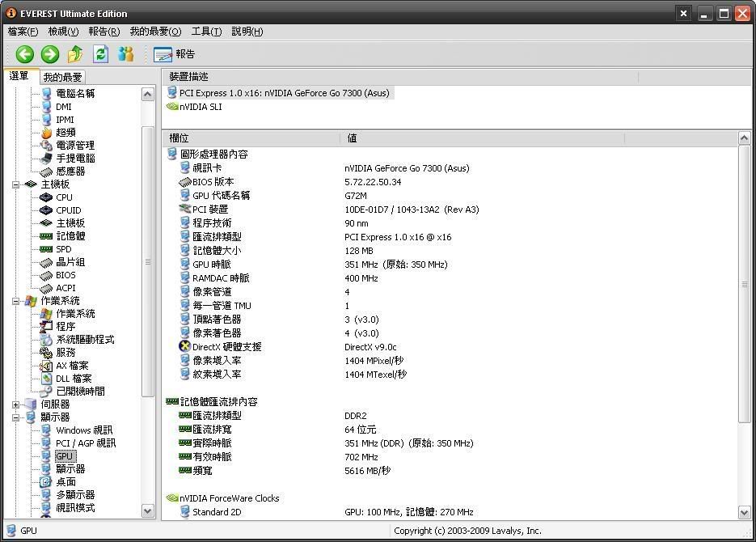Click the nVIDIA ForceWare Clocks section
This screenshot has width=756, height=542.
coord(222,498)
